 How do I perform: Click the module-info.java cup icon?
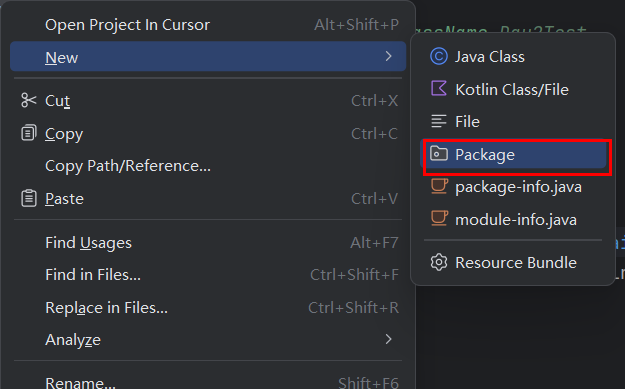click(439, 219)
